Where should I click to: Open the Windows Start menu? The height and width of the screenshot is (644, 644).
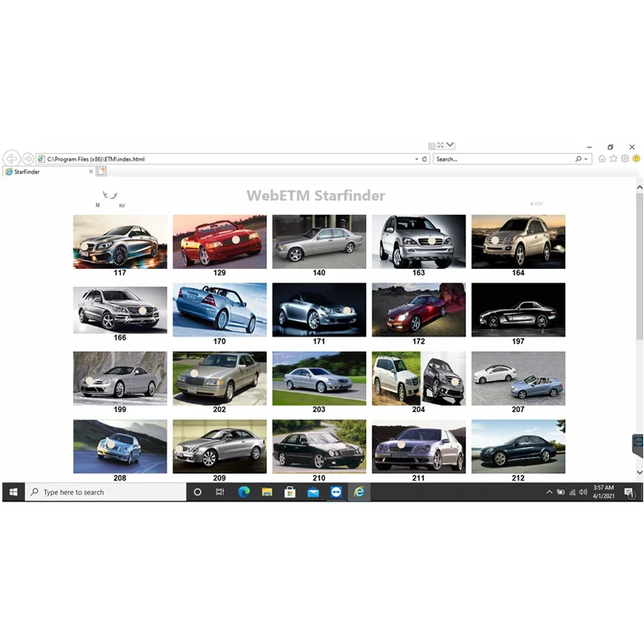(14, 492)
